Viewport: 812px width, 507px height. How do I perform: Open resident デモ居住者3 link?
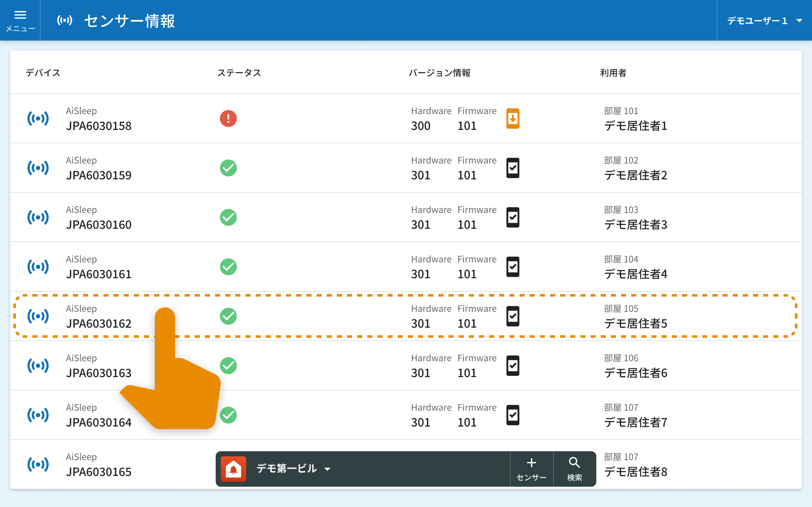click(x=636, y=225)
